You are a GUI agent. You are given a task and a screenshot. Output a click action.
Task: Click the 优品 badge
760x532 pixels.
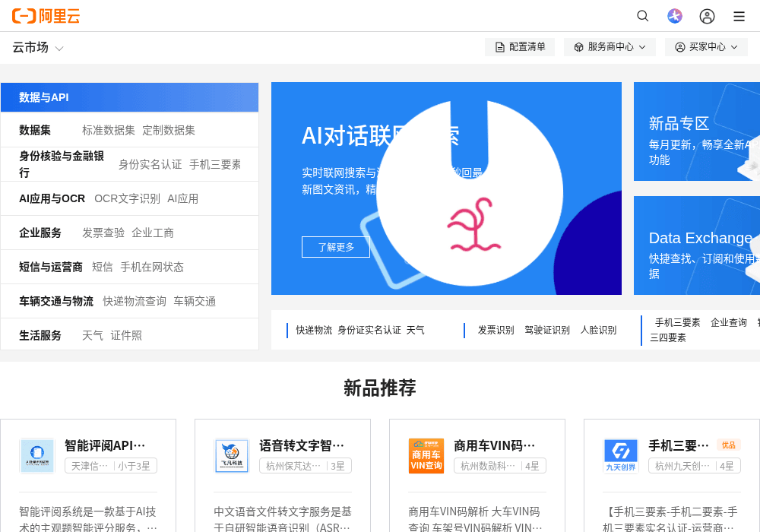coord(729,445)
